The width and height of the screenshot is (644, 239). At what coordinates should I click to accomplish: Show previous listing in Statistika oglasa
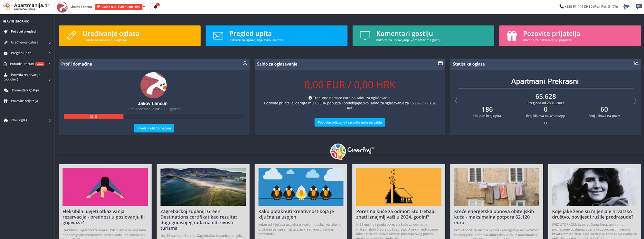point(456,101)
